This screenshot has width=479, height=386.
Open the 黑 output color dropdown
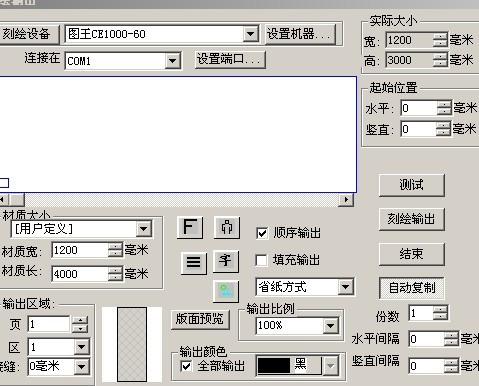click(330, 366)
